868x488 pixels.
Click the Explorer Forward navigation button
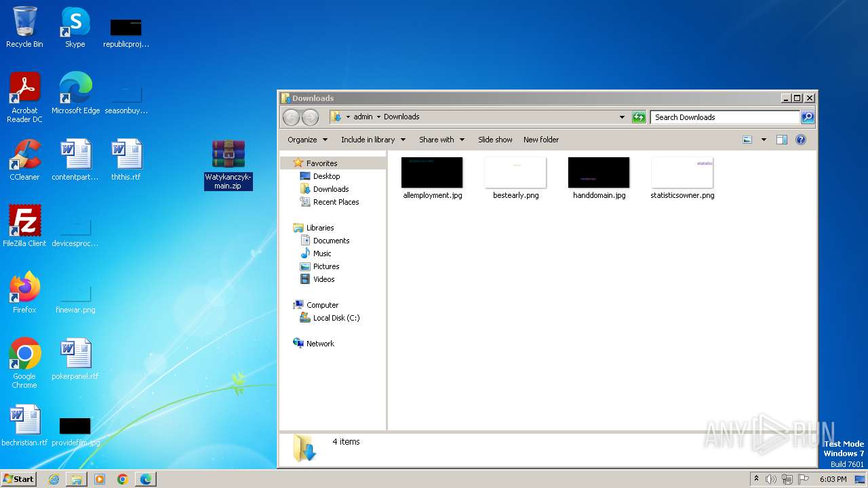pos(310,117)
